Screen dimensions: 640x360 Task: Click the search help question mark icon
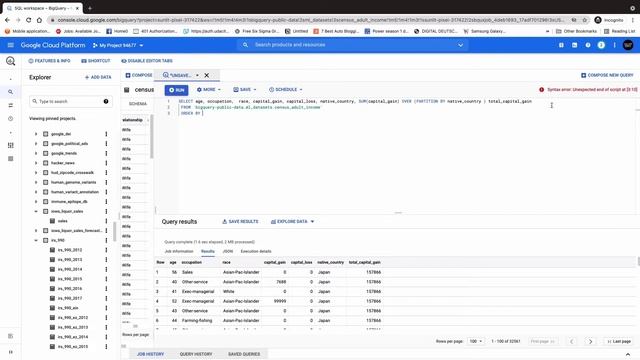click(x=106, y=101)
